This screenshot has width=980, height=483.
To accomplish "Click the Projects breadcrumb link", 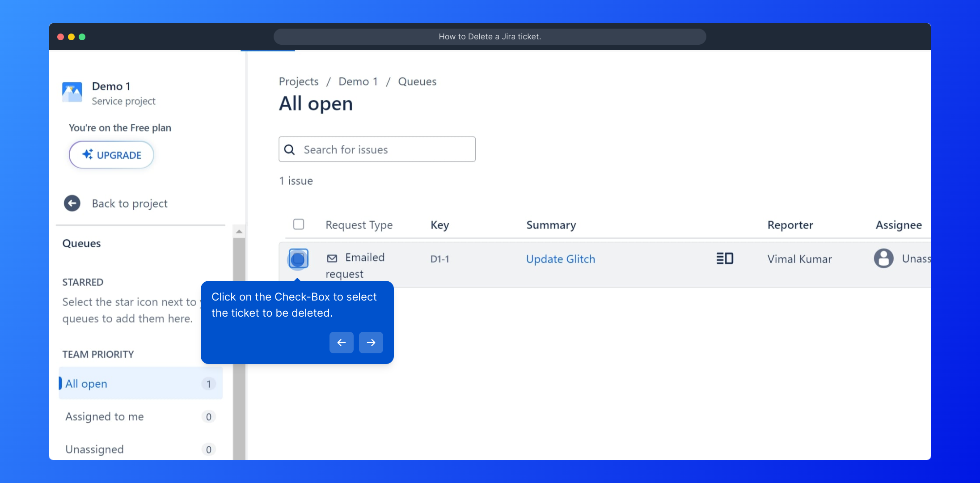I will (299, 81).
